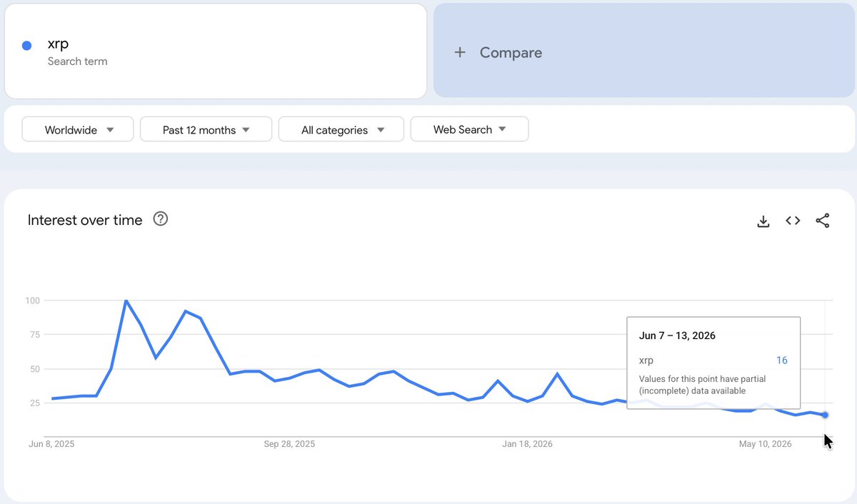857x504 pixels.
Task: Open the embed code icon
Action: [x=793, y=221]
